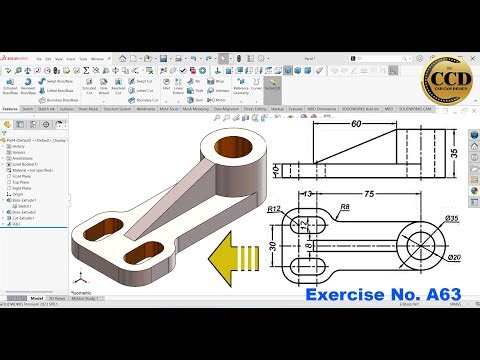Choose Swept Boss/Base
Image resolution: width=480 pixels, height=360 pixels.
coord(56,81)
